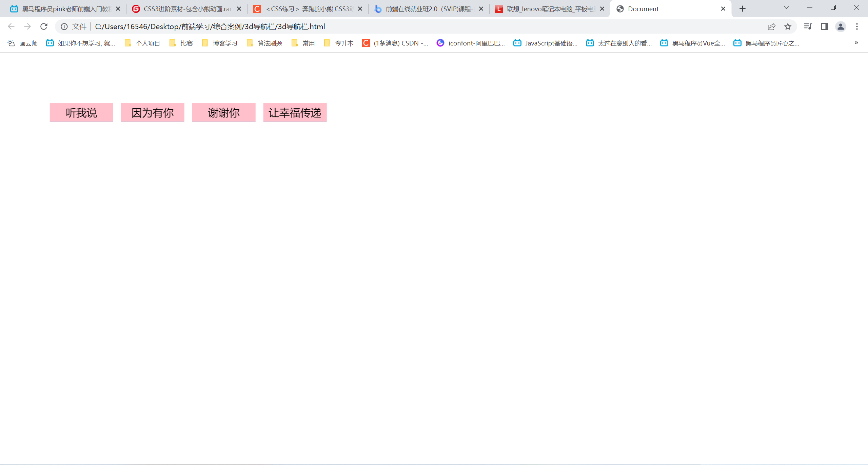This screenshot has width=868, height=465.
Task: Close the 前端在线就业班2.0 tab
Action: [481, 9]
